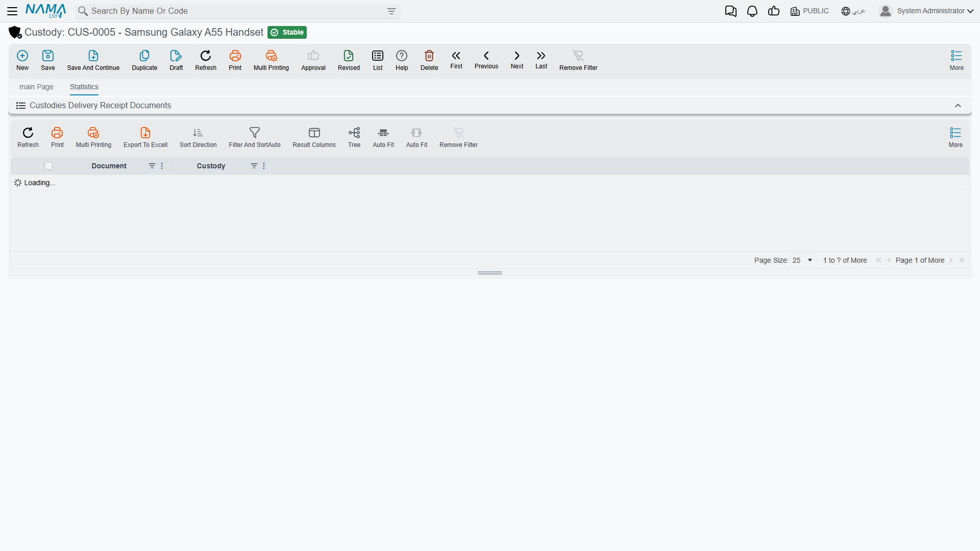Click the Approval toolbar icon
Image resolution: width=980 pixels, height=551 pixels.
(x=313, y=60)
